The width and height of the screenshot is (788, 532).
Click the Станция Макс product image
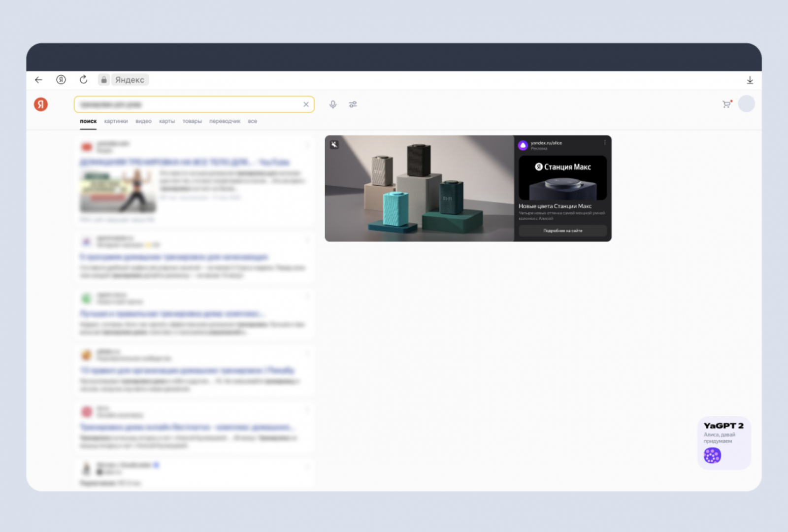click(562, 178)
